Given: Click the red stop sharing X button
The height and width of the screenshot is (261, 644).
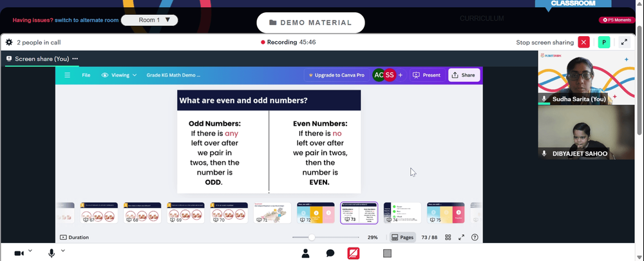Looking at the screenshot, I should click(583, 43).
